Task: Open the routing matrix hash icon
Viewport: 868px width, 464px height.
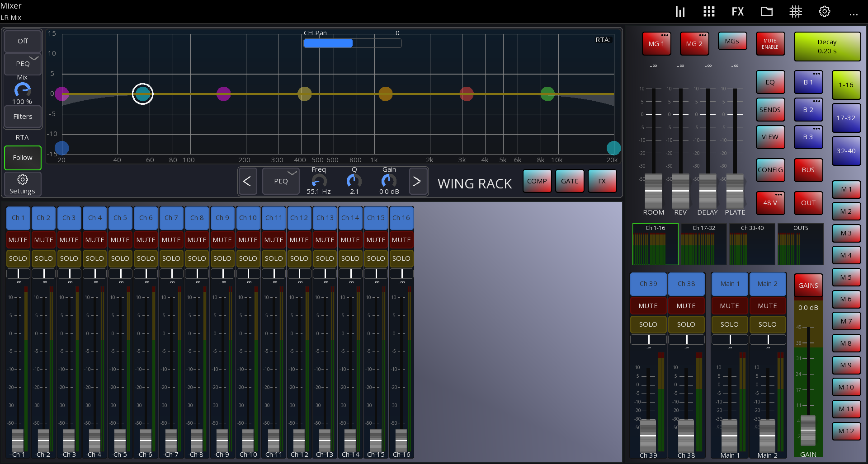Action: [796, 11]
